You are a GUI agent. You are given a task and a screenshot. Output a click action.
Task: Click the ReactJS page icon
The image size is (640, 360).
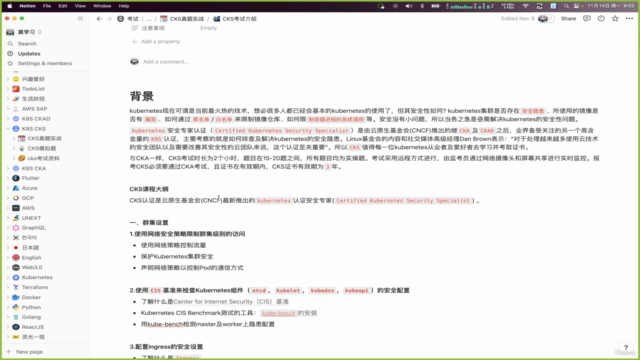[x=16, y=327]
